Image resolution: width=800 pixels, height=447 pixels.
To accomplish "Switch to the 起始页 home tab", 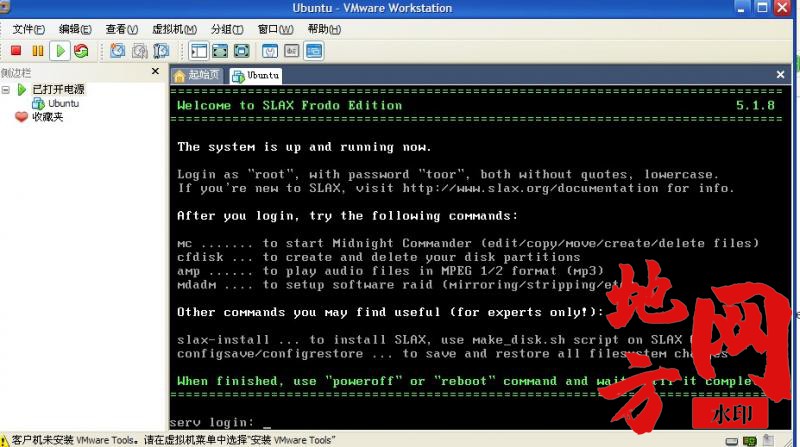I will click(197, 76).
